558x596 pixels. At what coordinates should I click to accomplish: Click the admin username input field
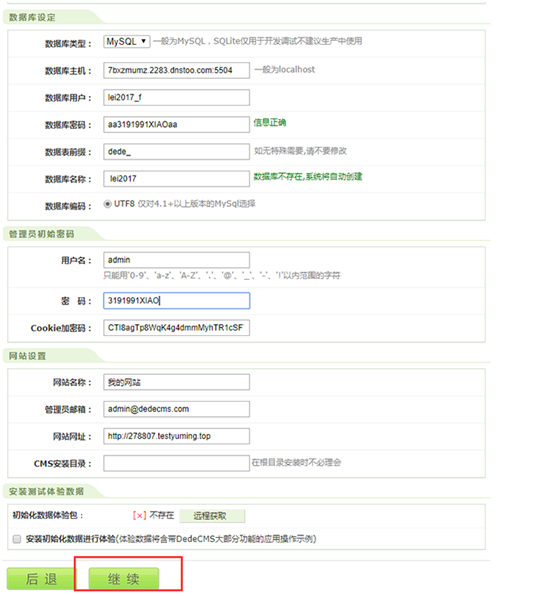176,260
